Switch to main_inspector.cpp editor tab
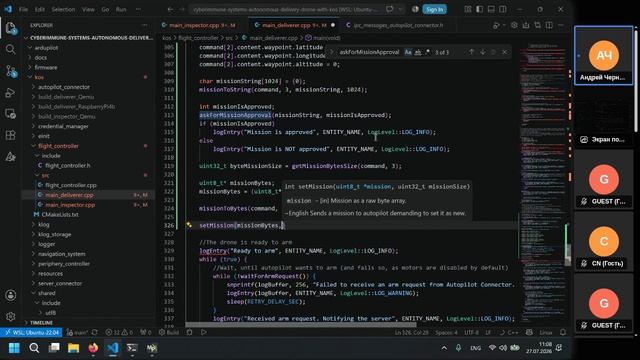 (x=198, y=25)
